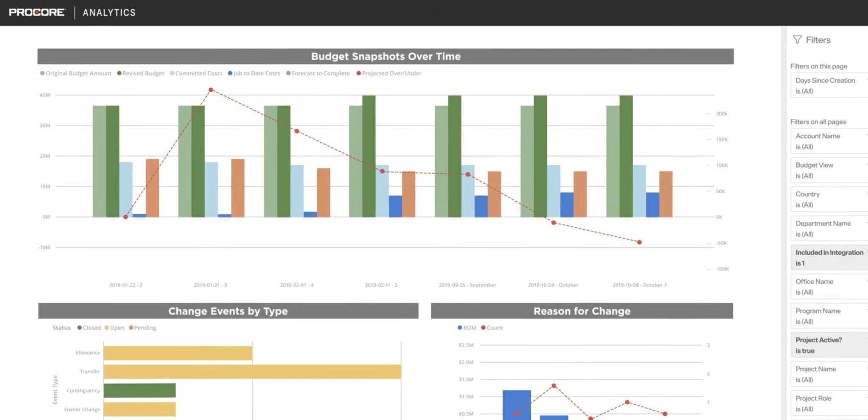Click the Forecast to Complete legend icon

tap(288, 73)
